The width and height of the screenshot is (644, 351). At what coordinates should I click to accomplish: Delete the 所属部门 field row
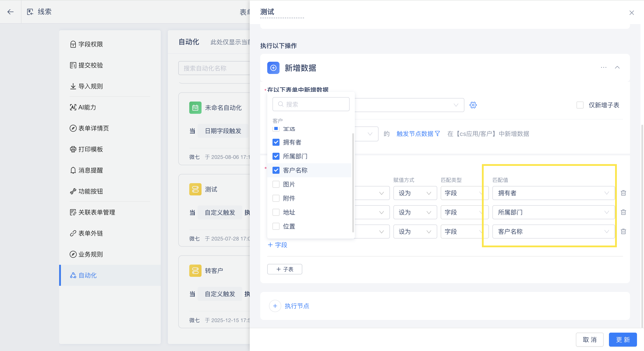point(623,212)
